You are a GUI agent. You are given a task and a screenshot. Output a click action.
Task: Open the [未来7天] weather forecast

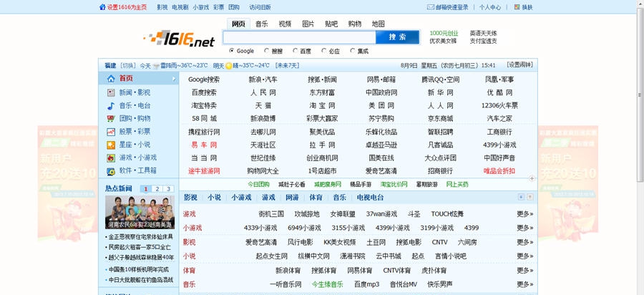tap(287, 65)
